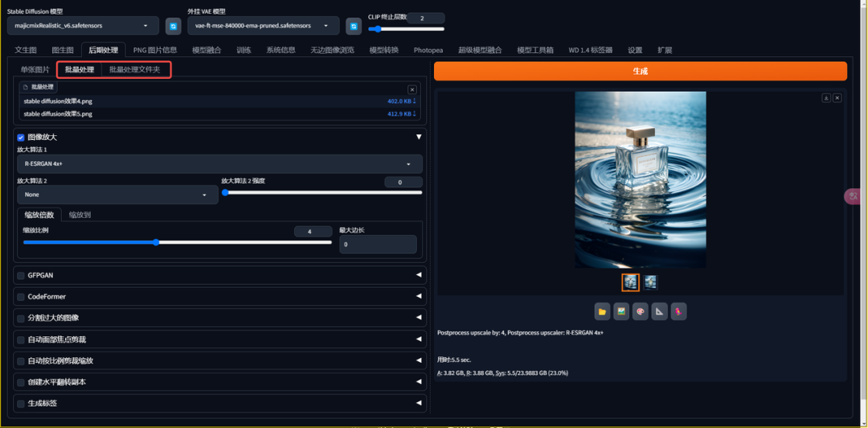Click the palette icon below the gallery
The width and height of the screenshot is (868, 428).
pos(641,311)
